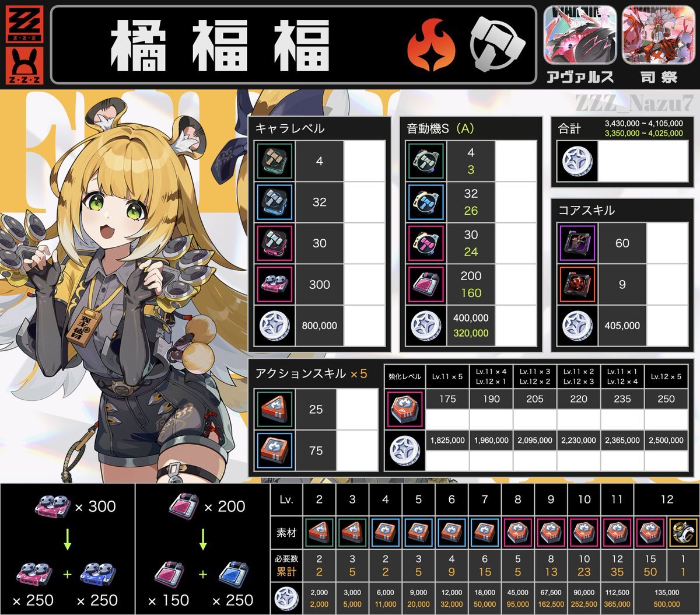Click the coin icon beside 405,000
Viewport: 700px width, 615px height.
577,326
